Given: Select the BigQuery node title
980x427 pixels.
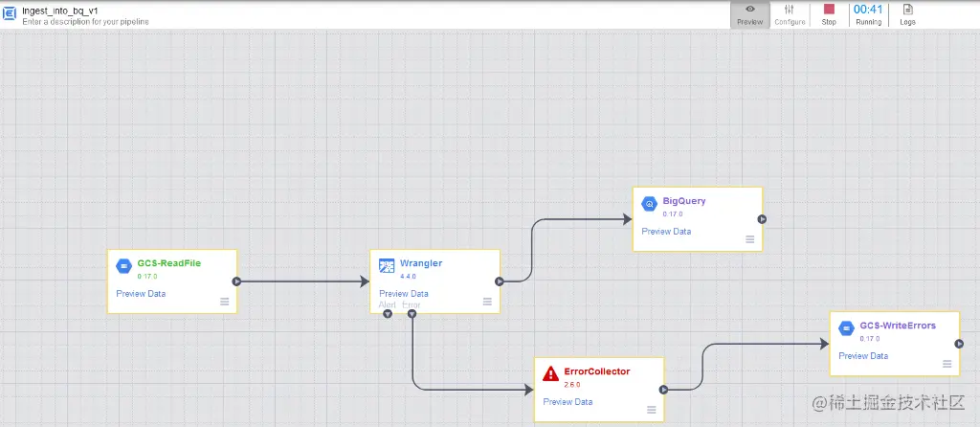Looking at the screenshot, I should tap(684, 201).
